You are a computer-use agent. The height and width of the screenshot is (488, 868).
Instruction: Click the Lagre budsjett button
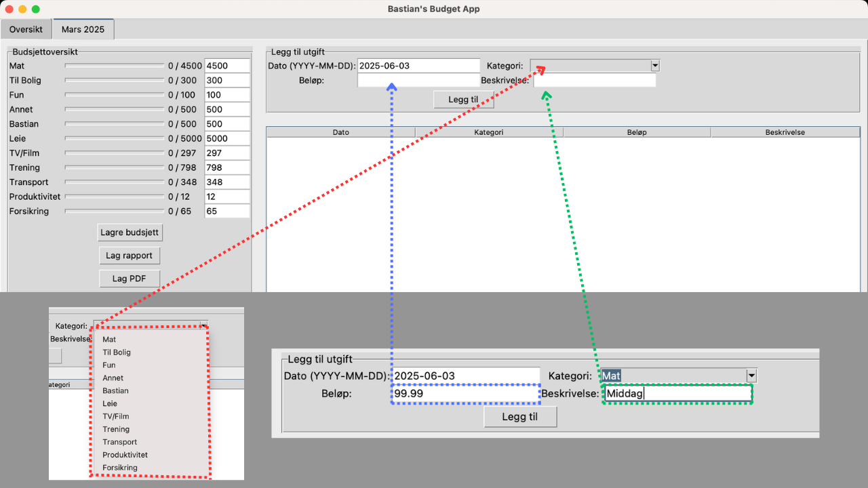coord(130,232)
